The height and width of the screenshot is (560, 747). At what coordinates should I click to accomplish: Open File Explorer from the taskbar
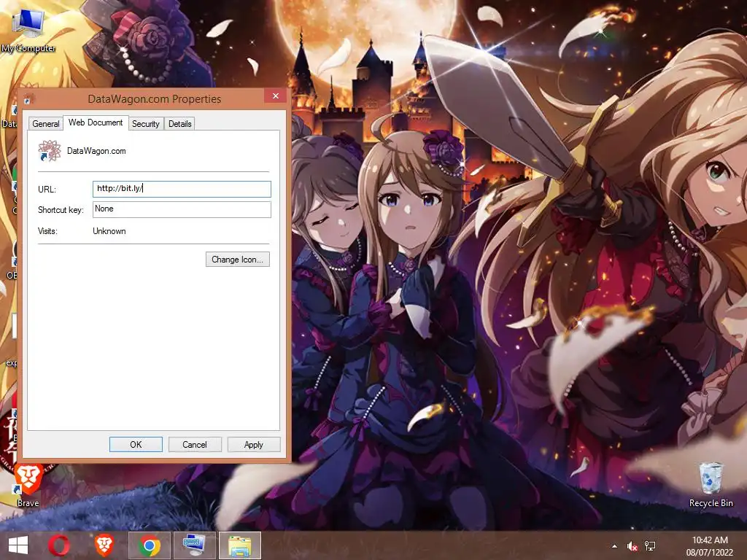[240, 545]
